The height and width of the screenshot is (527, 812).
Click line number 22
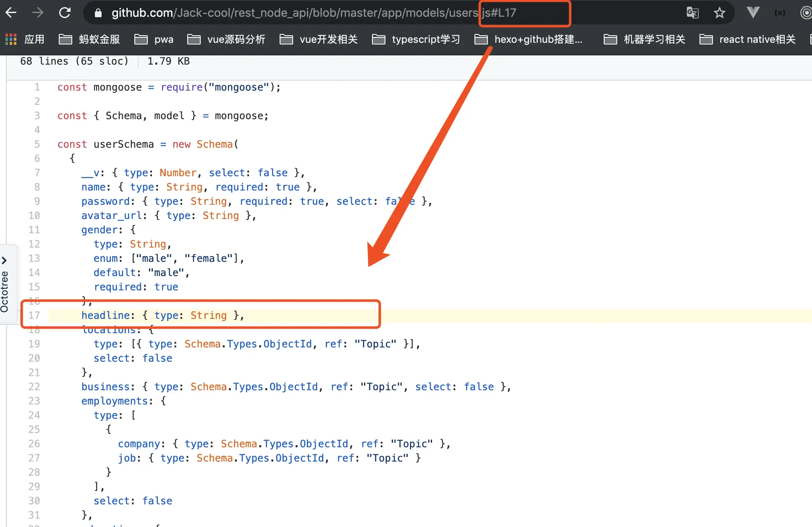coord(34,387)
